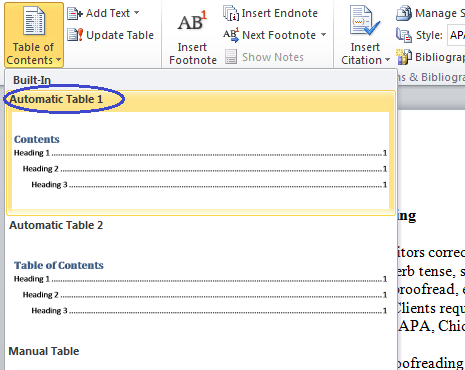Click the Bibliography icon

click(x=404, y=57)
